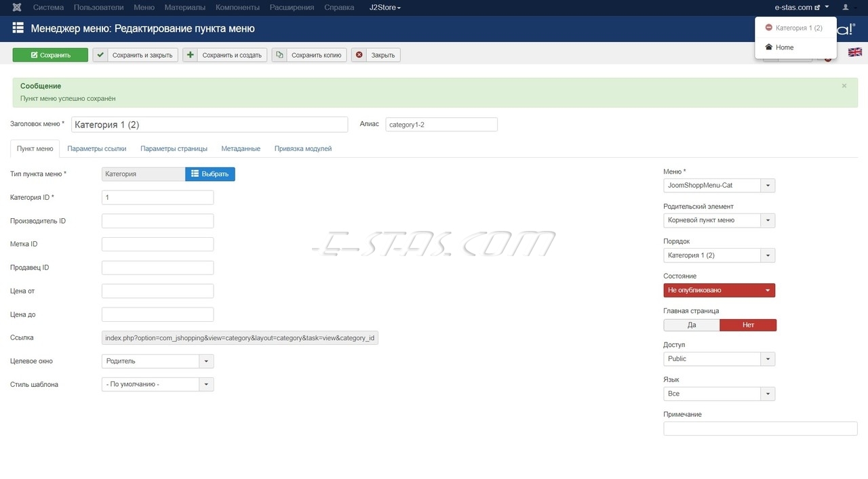Screen dimensions: 868x479
Task: Open the Целевое окно dropdown
Action: (x=157, y=361)
